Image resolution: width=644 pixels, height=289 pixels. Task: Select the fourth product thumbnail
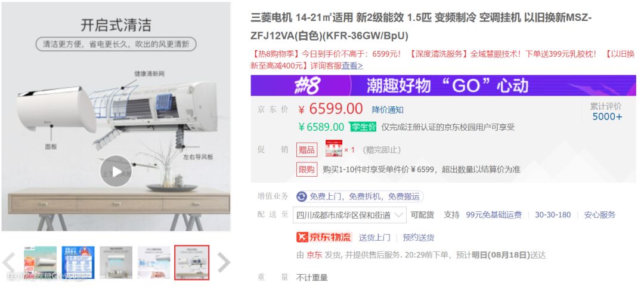click(154, 263)
